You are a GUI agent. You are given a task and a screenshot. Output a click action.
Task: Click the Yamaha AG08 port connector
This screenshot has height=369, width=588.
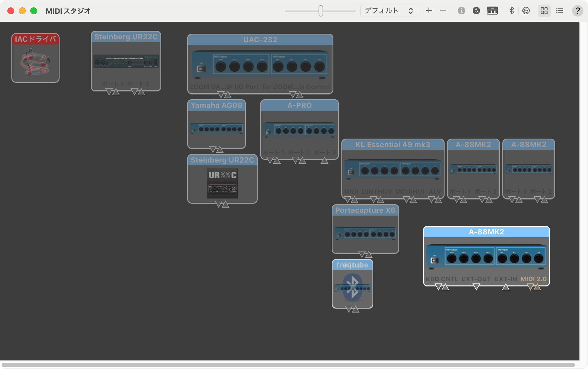(216, 149)
